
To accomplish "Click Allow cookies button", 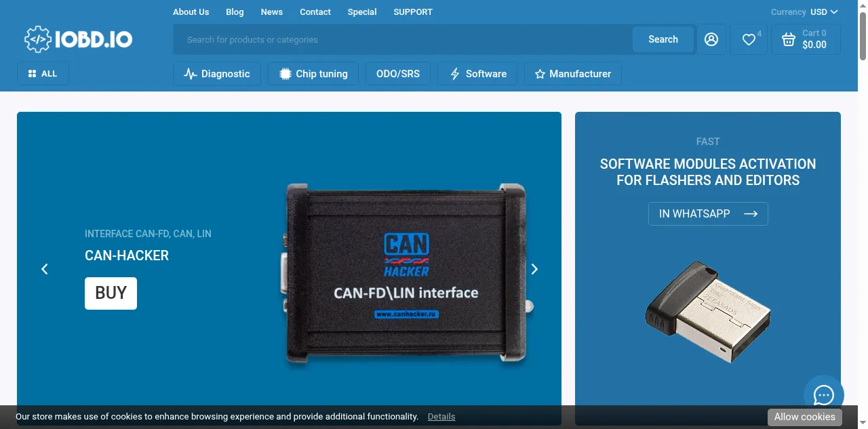I will (x=805, y=417).
